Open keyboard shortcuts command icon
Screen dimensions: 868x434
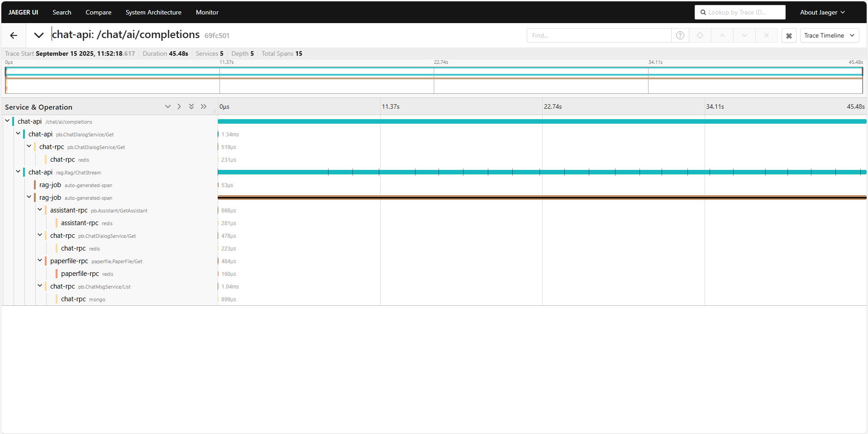pos(789,35)
